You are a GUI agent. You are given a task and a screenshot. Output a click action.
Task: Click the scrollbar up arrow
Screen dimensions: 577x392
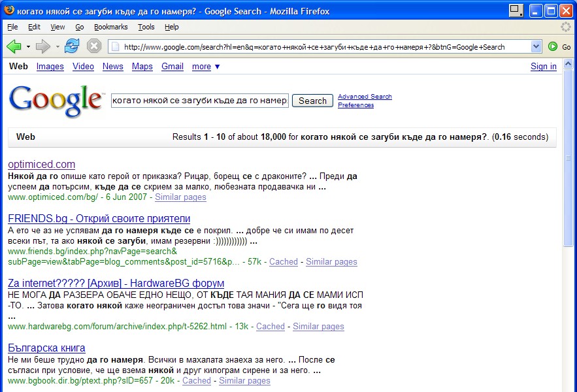[x=568, y=64]
